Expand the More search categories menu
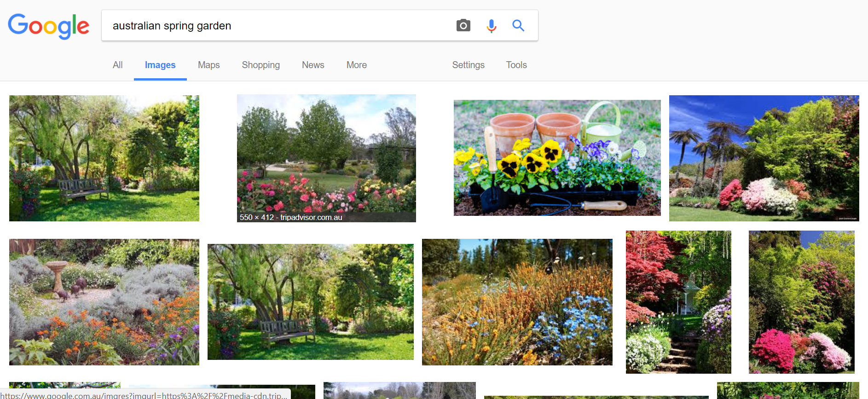This screenshot has height=399, width=868. [356, 65]
